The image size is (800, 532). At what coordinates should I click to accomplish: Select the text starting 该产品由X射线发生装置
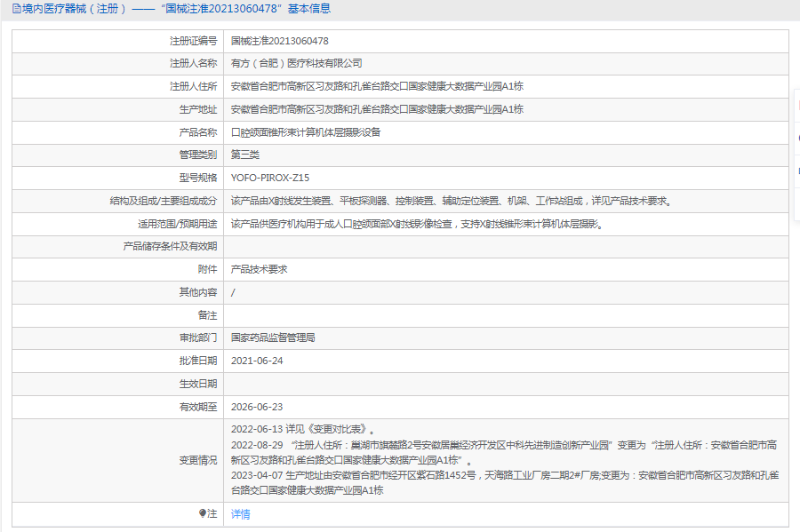pos(452,201)
